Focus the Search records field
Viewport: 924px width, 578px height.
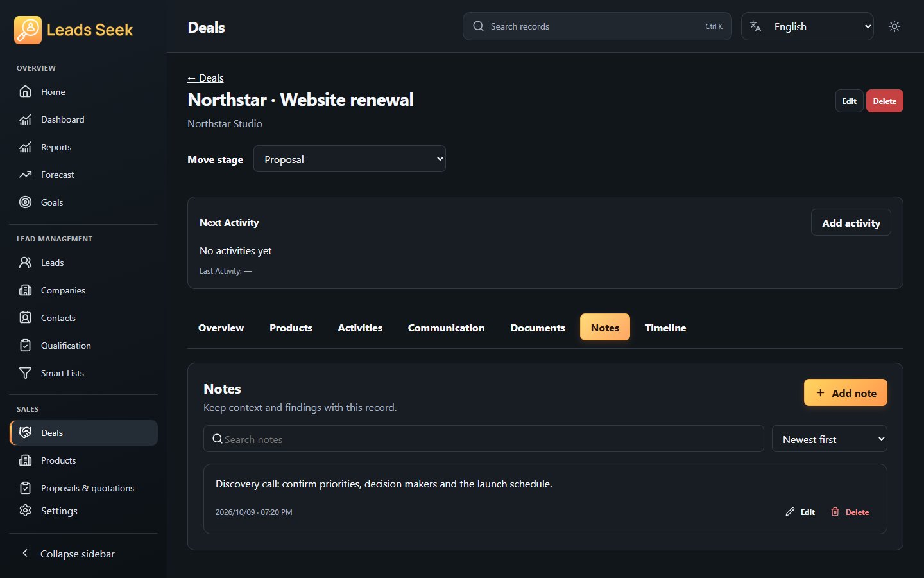click(597, 26)
